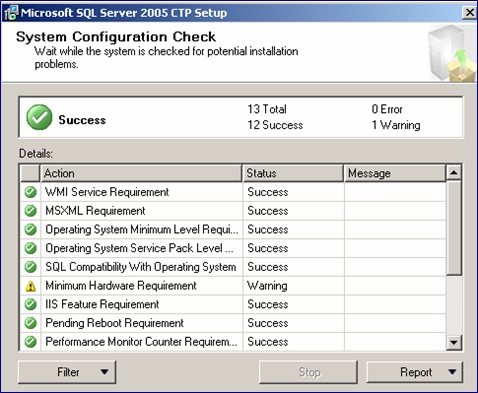This screenshot has height=393, width=478.
Task: Click the server installation graphic in header
Action: point(451,53)
